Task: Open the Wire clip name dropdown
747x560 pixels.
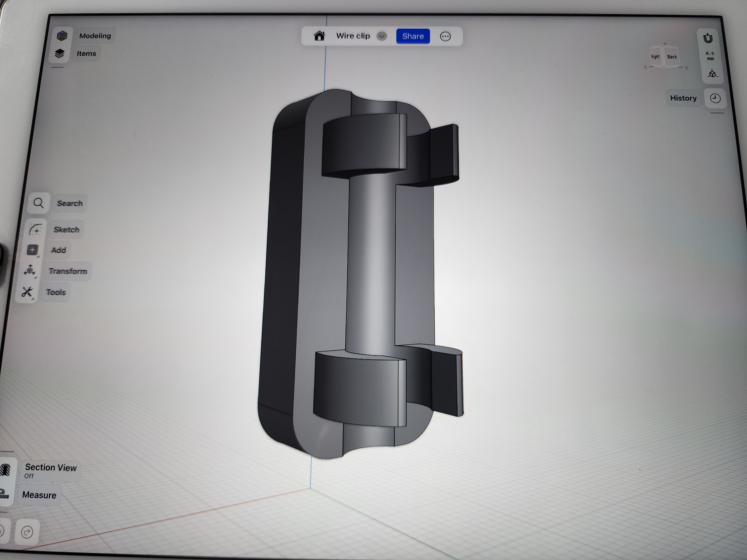Action: [x=382, y=36]
